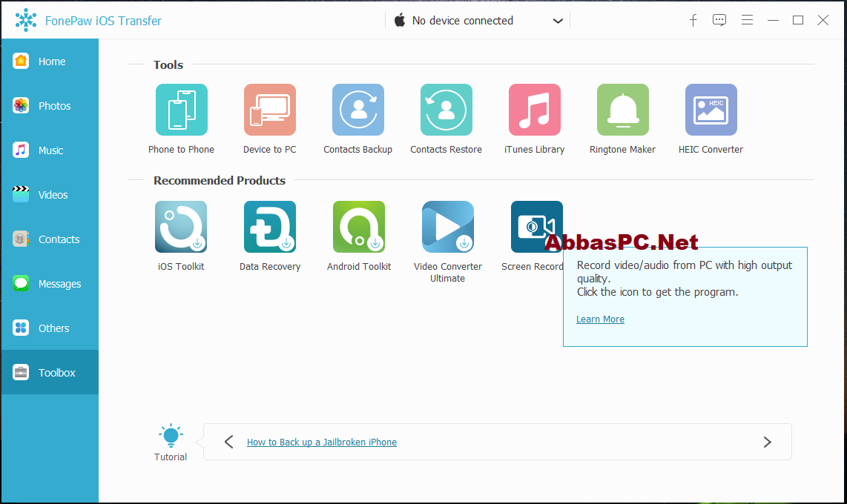
Task: Select Others in the sidebar
Action: [x=50, y=328]
